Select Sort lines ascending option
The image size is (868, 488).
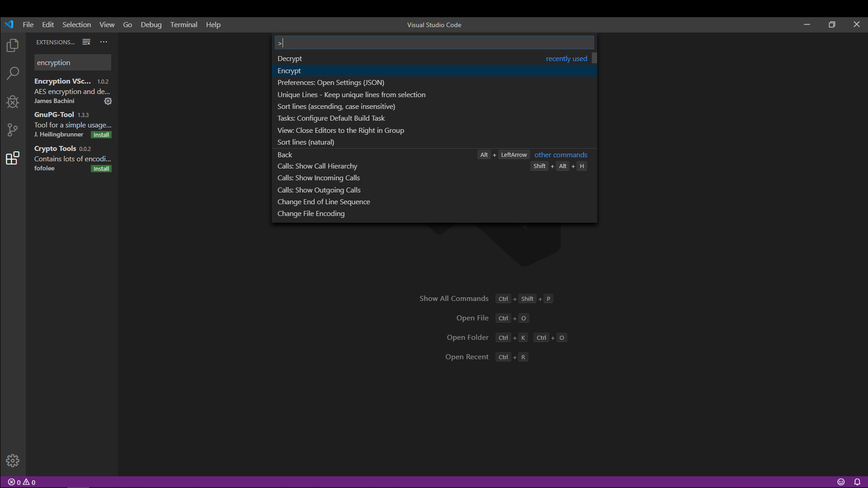coord(336,106)
